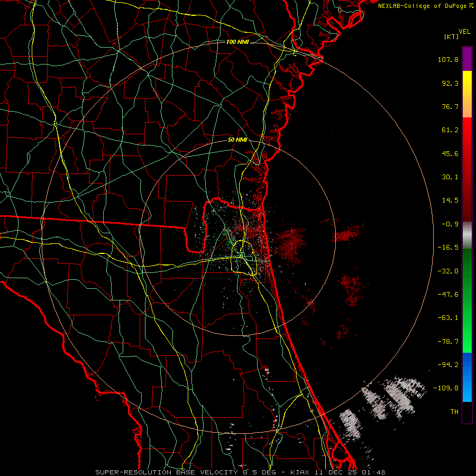This screenshot has height=476, width=476.
Task: Click the -94.2 legend value
Action: 448,365
